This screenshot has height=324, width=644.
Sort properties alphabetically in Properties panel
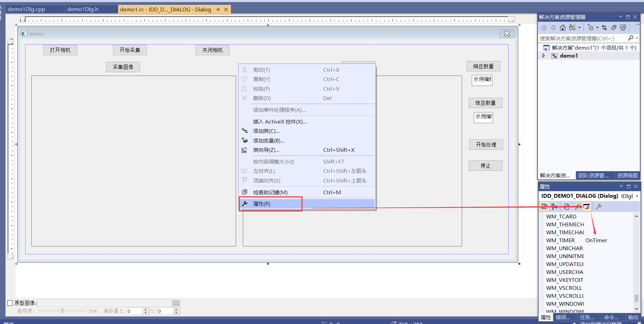point(555,206)
